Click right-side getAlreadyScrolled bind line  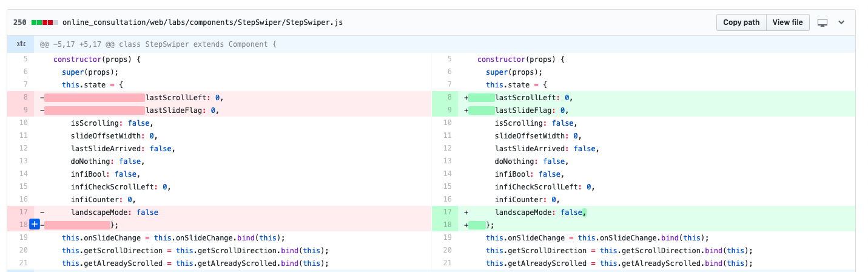658,263
